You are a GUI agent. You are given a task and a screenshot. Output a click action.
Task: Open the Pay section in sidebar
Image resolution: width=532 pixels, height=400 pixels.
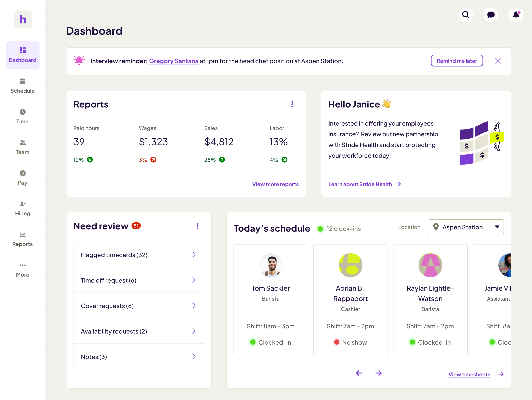point(23,178)
